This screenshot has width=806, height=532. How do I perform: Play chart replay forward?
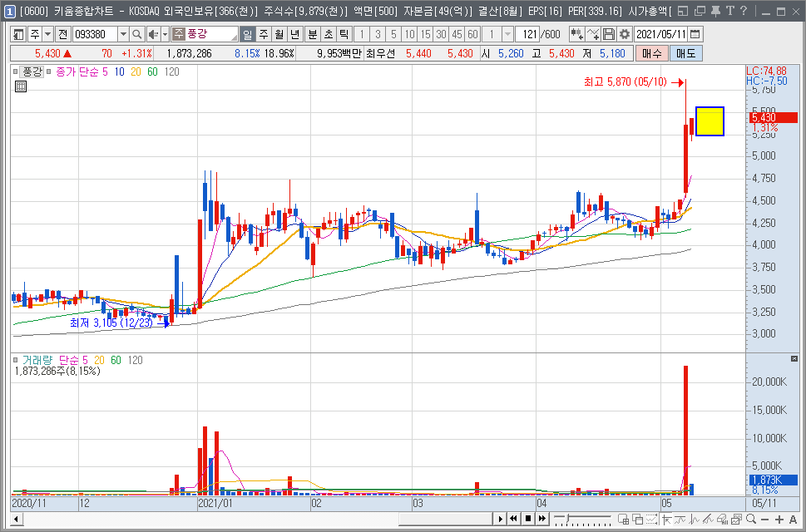tap(501, 520)
